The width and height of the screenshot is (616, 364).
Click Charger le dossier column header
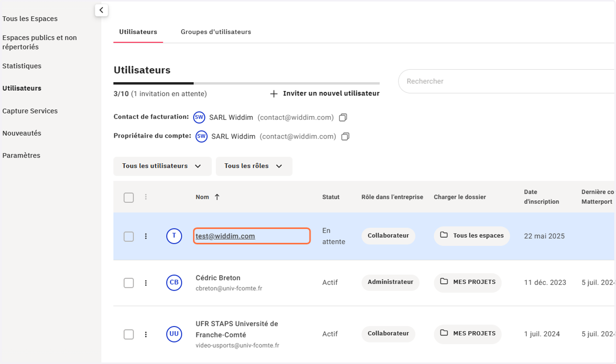459,197
